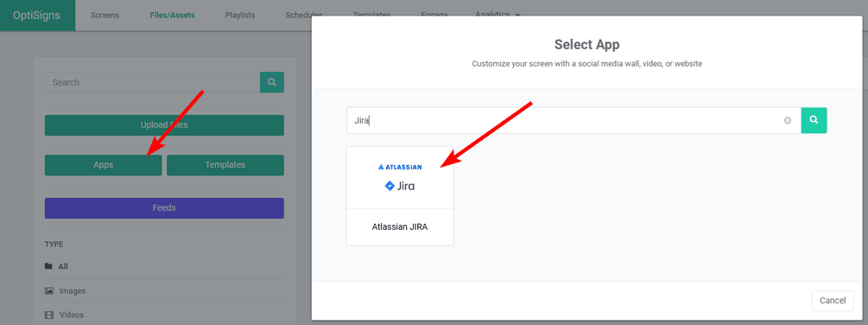Click the Templates button in the sidebar
The height and width of the screenshot is (325, 868).
(x=225, y=165)
